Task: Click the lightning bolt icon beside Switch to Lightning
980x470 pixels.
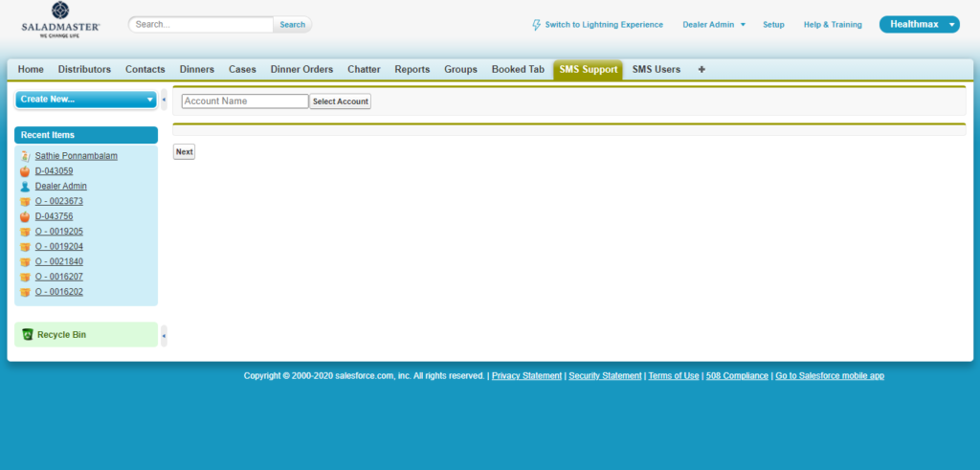Action: pyautogui.click(x=536, y=25)
